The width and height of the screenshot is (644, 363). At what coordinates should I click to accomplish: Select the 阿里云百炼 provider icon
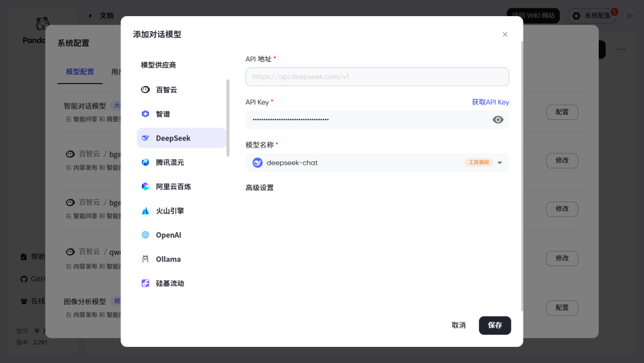(145, 187)
